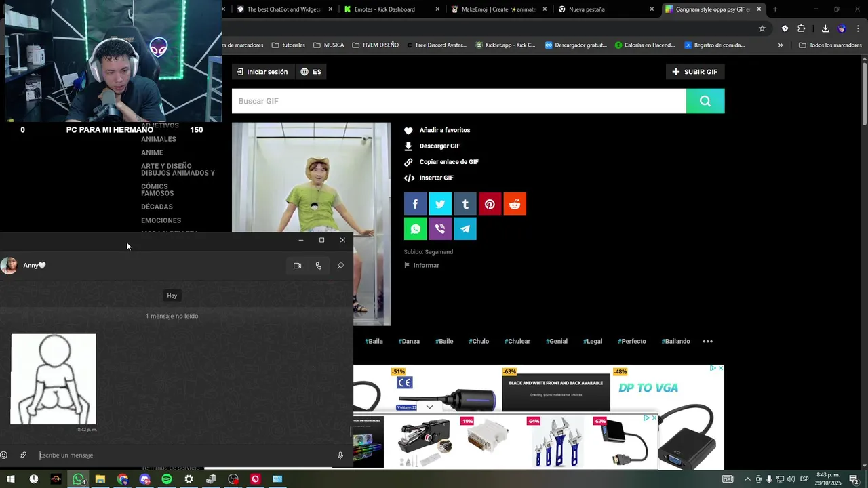Select the #Bailando tag
868x488 pixels.
pyautogui.click(x=675, y=341)
